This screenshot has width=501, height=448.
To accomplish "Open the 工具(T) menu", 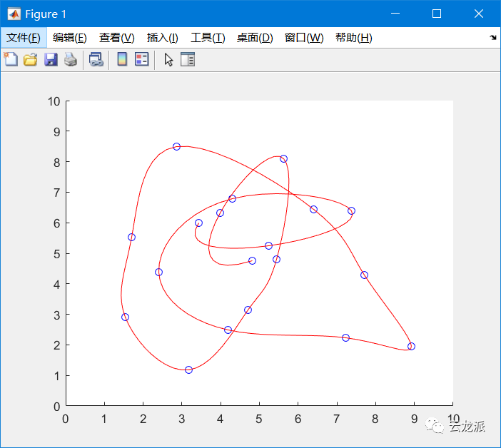I will (208, 38).
